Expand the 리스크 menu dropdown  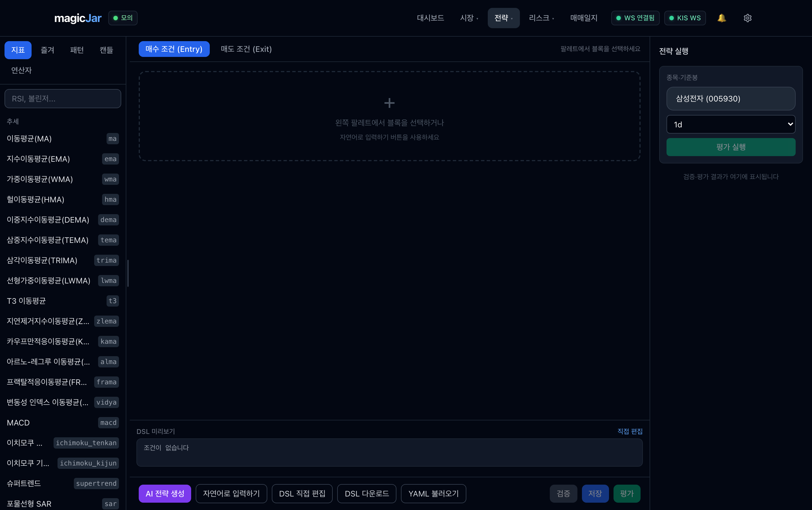[541, 18]
